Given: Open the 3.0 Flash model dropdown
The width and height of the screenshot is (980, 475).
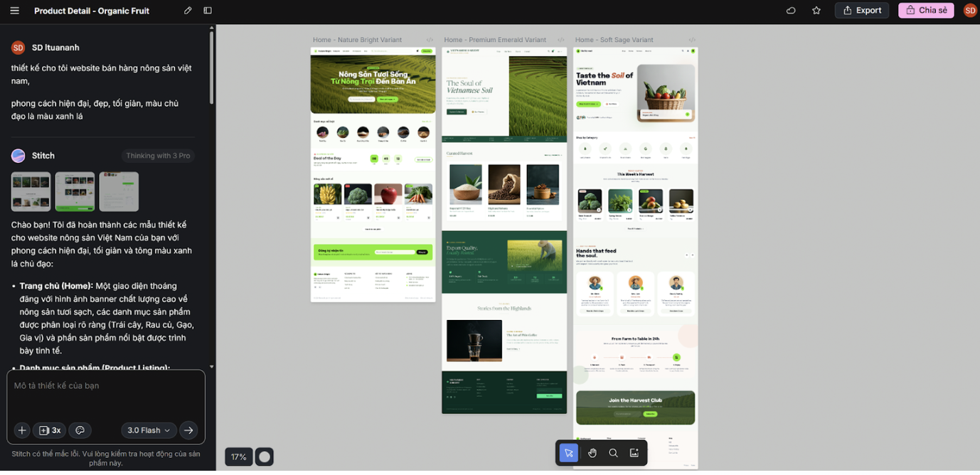Looking at the screenshot, I should [x=149, y=430].
